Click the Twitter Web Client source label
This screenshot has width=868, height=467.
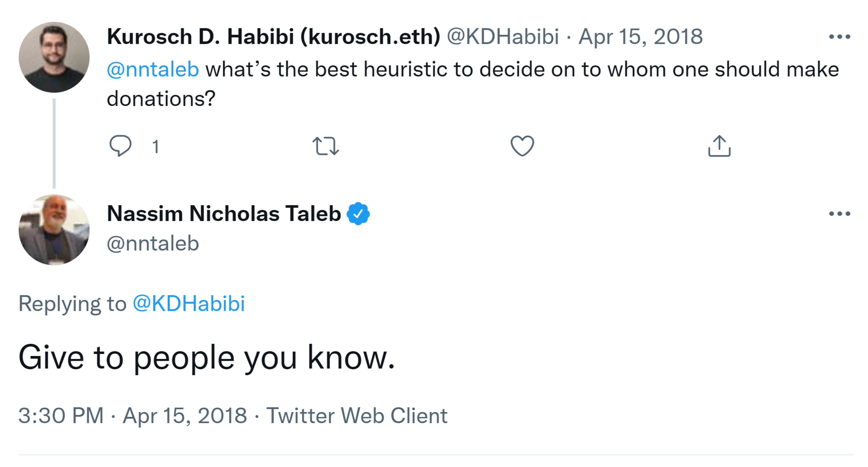coord(356,416)
